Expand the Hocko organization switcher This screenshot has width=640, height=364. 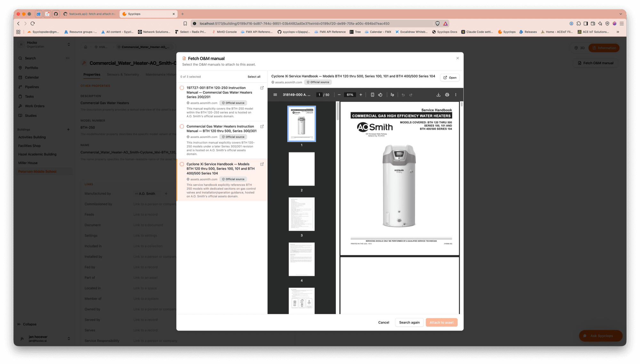click(68, 44)
